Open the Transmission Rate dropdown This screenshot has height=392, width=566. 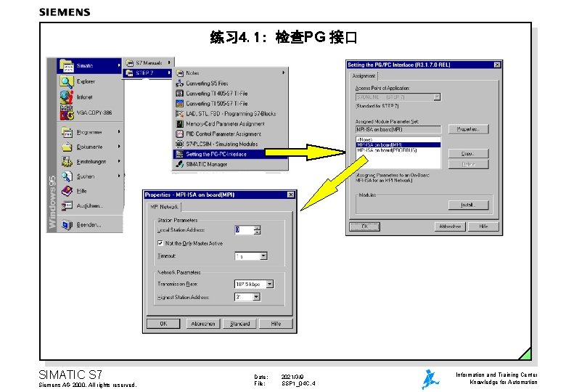tap(270, 284)
